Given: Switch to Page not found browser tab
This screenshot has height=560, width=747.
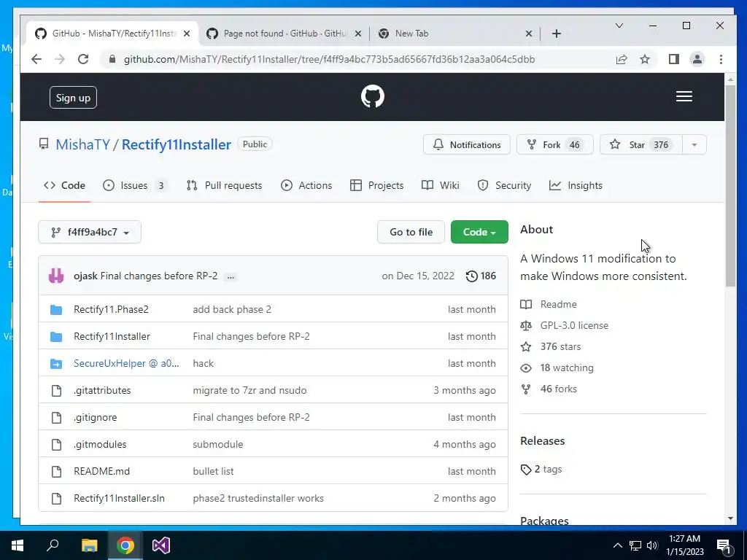Looking at the screenshot, I should [x=285, y=34].
